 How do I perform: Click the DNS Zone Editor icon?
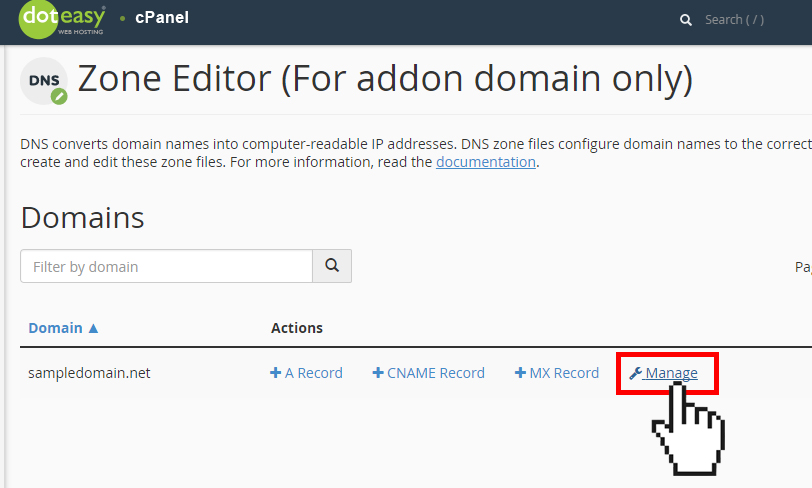[44, 81]
